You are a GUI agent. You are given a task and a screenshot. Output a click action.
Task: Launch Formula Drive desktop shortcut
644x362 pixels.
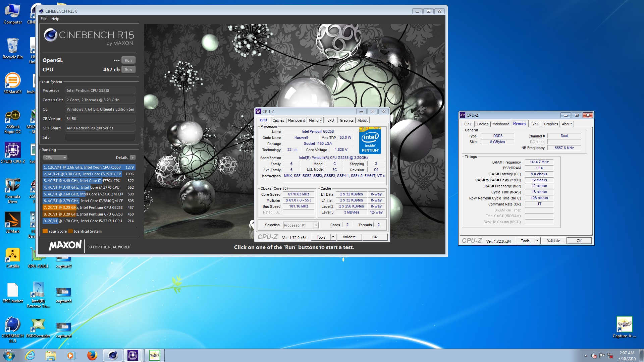click(13, 191)
